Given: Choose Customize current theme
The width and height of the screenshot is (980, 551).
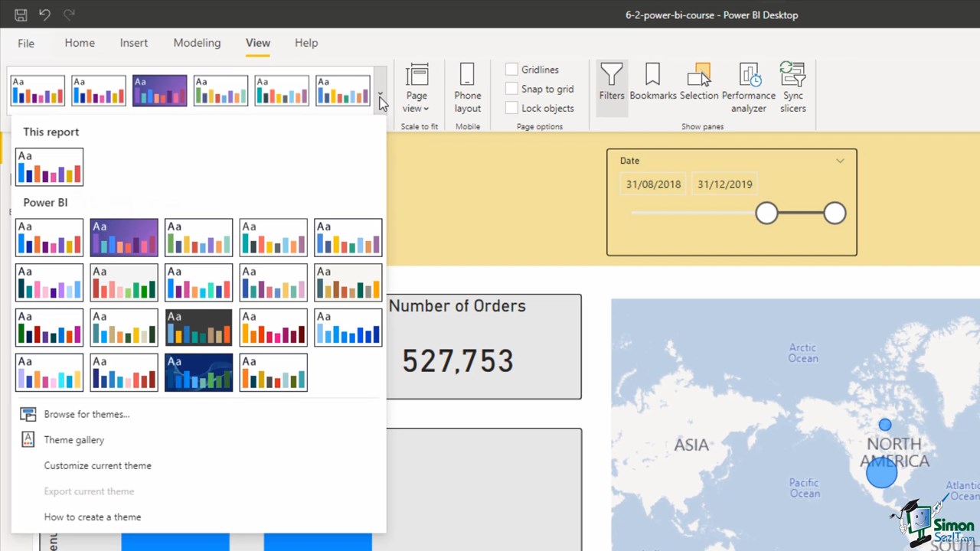Looking at the screenshot, I should pos(97,465).
